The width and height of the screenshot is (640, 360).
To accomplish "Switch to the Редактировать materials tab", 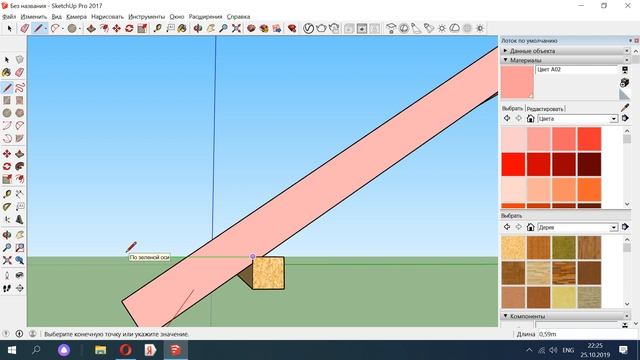I will pos(544,109).
